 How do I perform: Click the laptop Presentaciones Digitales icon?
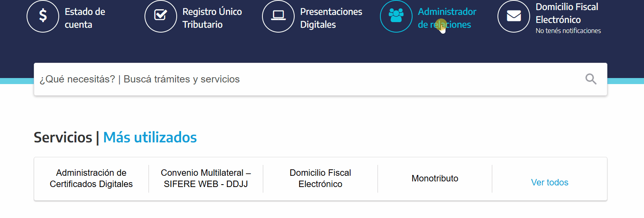pos(278,16)
